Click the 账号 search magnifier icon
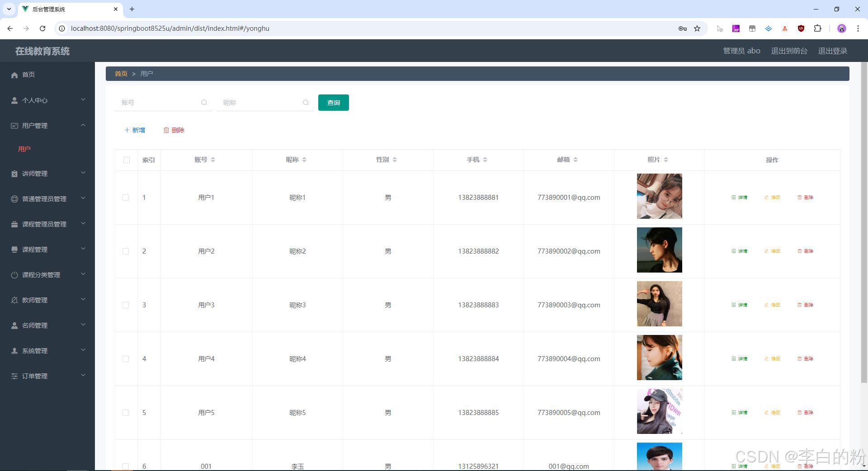Screen dimensions: 868x471 point(204,103)
